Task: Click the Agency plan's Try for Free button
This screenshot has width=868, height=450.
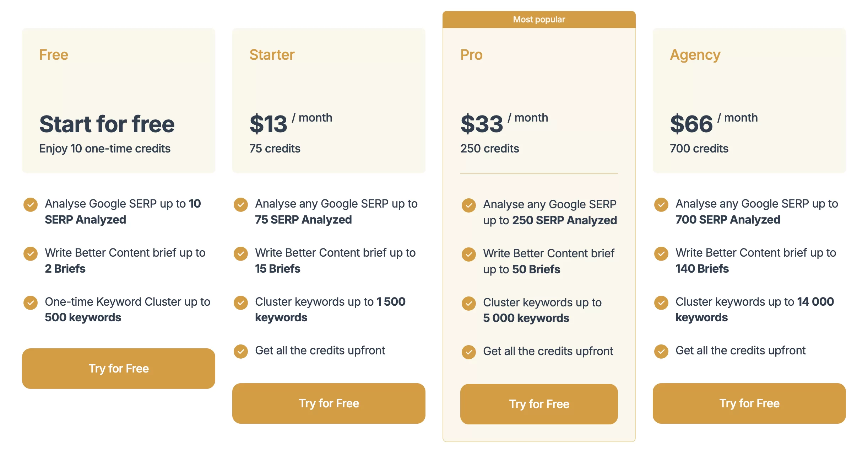Action: 749,403
